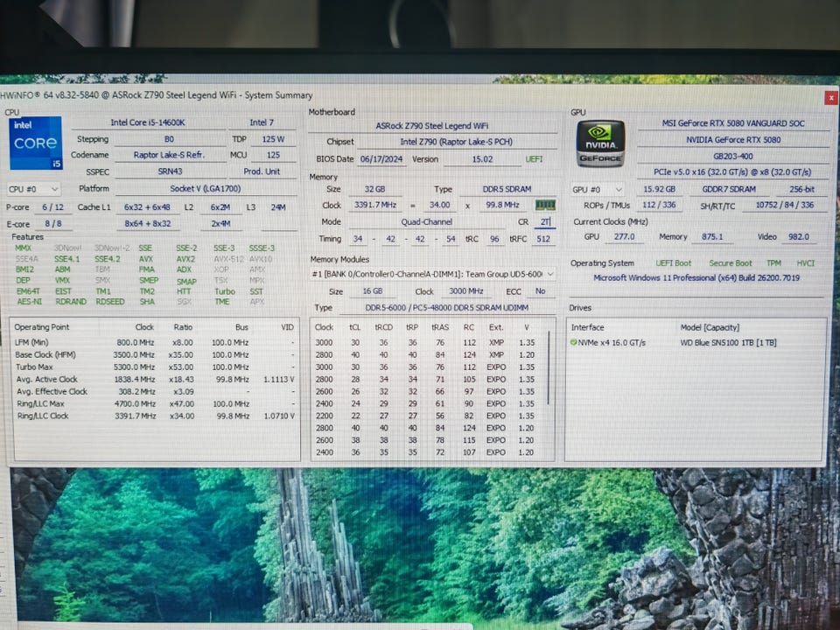Viewport: 840px width, 630px height.
Task: Click the MSI GeForce RTX 5080 VANGUARD field
Action: pyautogui.click(x=733, y=124)
